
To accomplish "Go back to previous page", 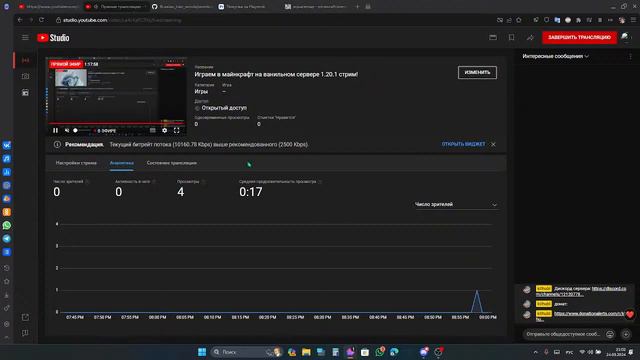I will click(20, 20).
